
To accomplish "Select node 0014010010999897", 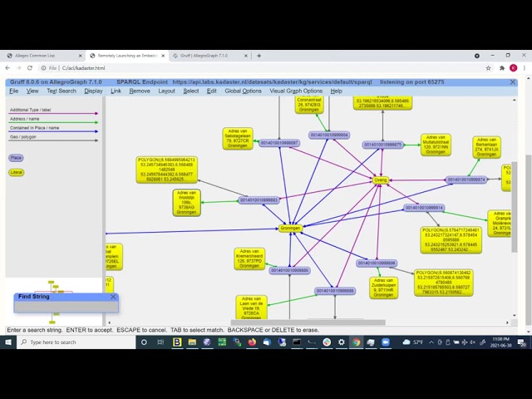I will click(279, 143).
